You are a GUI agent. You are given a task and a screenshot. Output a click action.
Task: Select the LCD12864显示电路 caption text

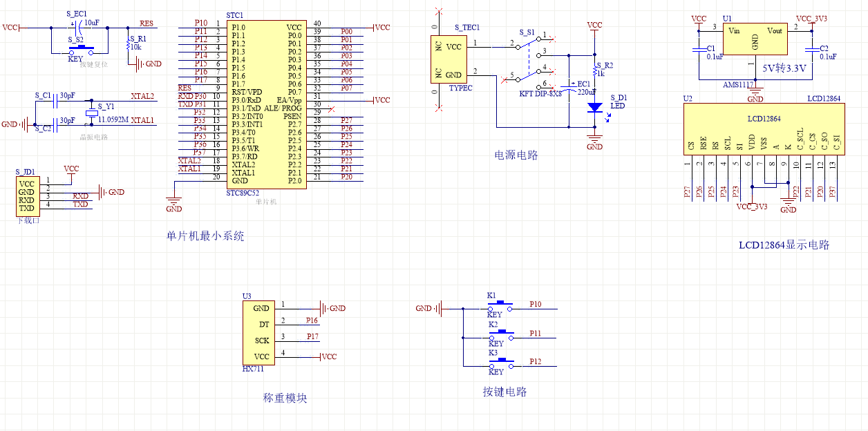(x=784, y=245)
